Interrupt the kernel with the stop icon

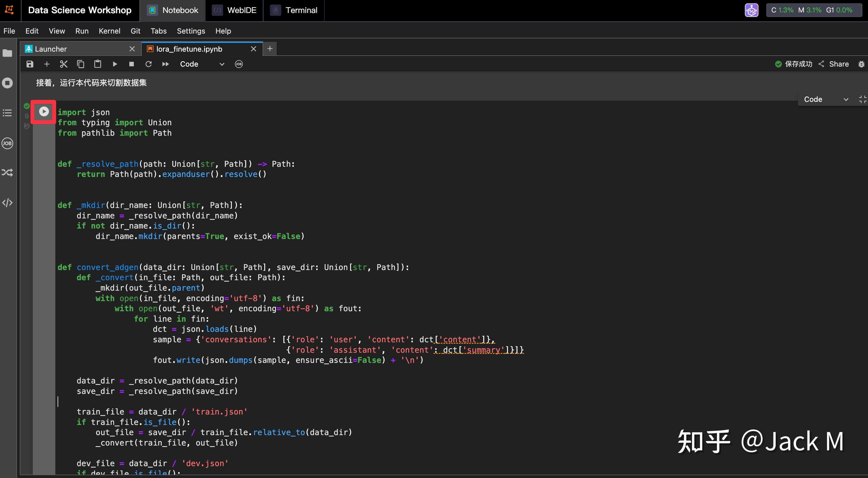[x=132, y=64]
